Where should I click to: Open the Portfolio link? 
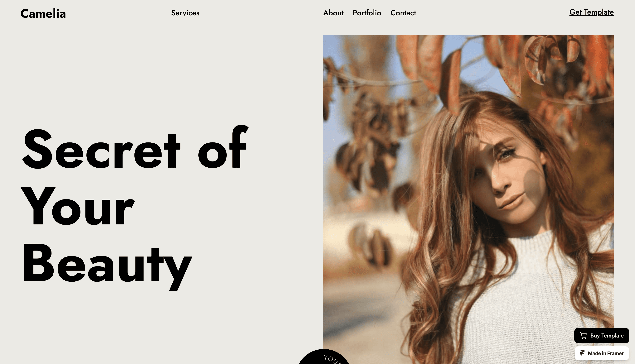(367, 13)
